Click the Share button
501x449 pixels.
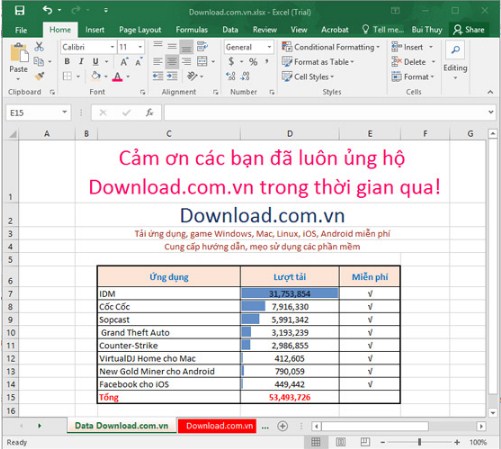469,30
